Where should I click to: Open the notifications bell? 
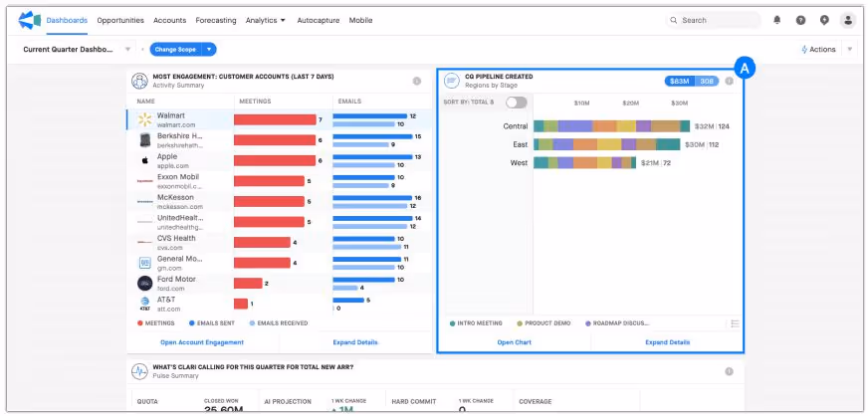tap(777, 20)
